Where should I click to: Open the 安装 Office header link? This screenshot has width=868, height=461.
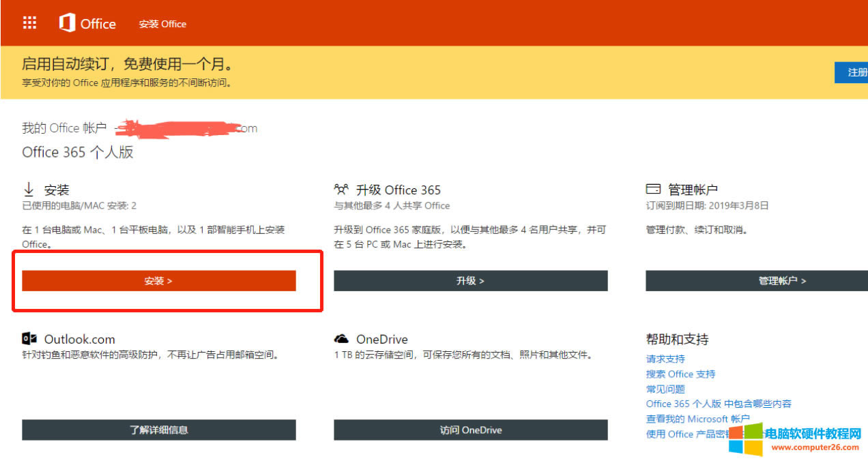click(162, 24)
